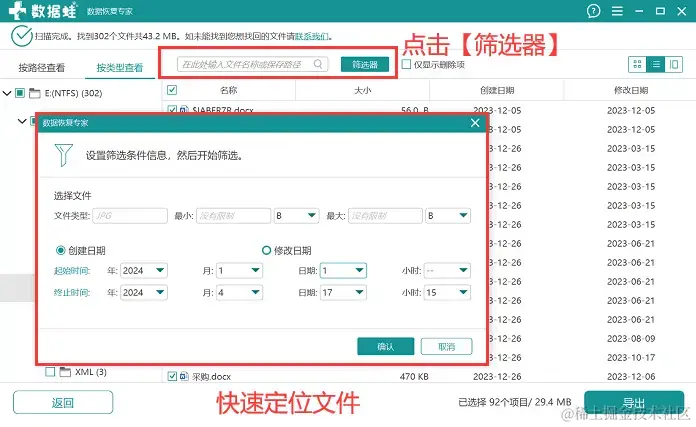Sort by 大小 column header
696x427 pixels.
[x=362, y=90]
